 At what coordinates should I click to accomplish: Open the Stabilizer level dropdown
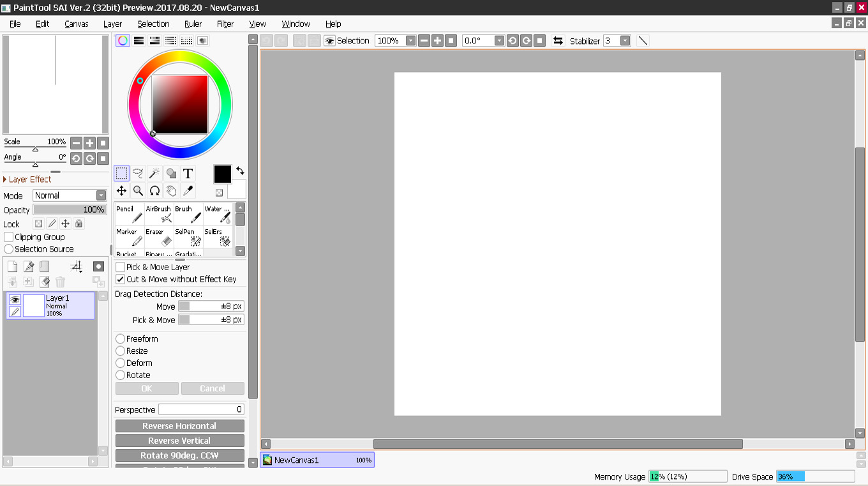pyautogui.click(x=625, y=41)
